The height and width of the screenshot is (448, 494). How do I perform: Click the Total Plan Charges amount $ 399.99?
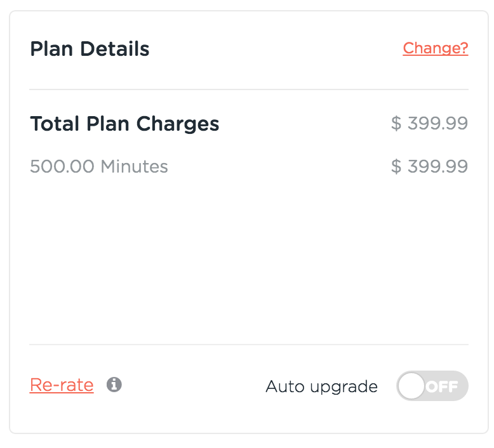click(x=429, y=124)
